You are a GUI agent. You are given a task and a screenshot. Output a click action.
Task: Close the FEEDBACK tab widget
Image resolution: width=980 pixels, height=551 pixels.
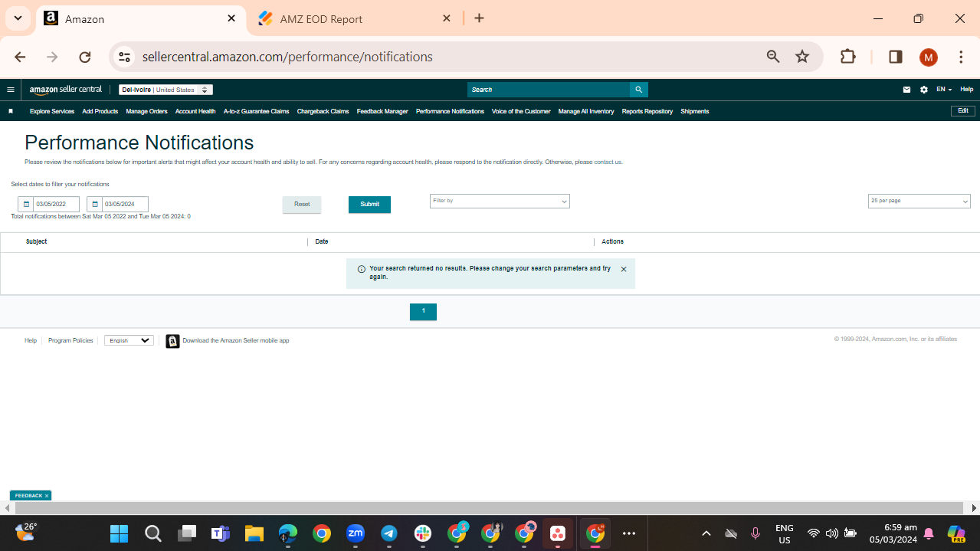coord(47,496)
